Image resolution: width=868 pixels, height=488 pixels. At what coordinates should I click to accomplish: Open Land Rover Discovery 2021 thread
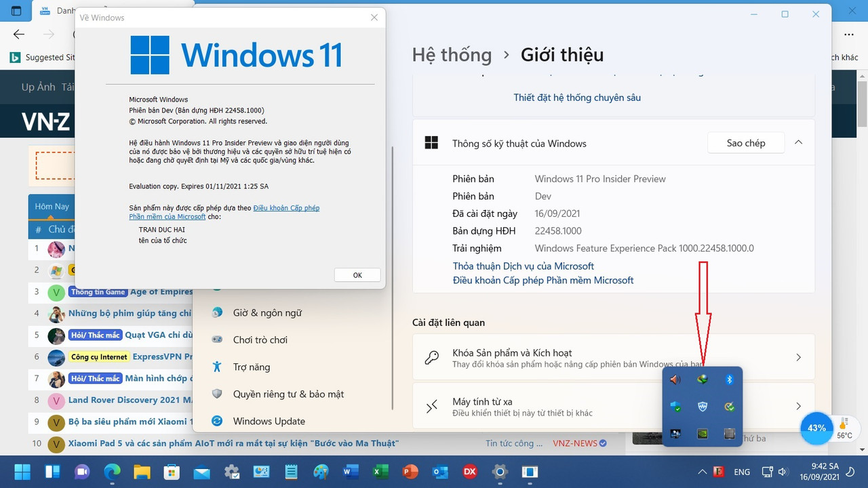(130, 400)
